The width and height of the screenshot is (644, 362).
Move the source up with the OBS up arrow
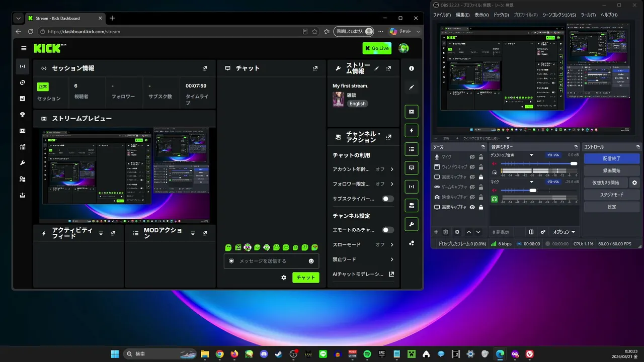[x=469, y=232]
